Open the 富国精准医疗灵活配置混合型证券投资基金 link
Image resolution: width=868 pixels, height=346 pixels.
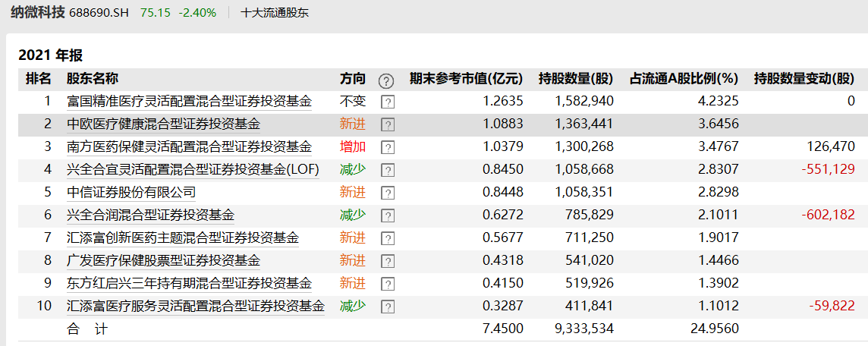tap(189, 101)
